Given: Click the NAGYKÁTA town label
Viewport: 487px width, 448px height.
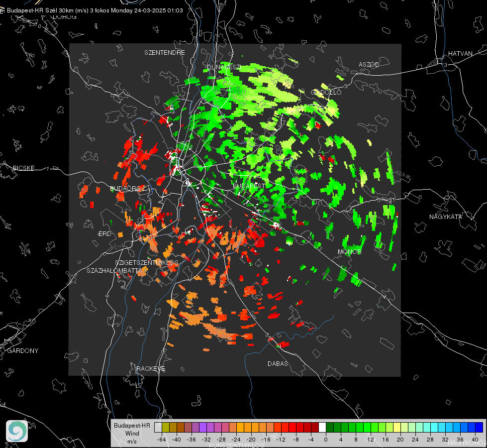Looking at the screenshot, I should [x=446, y=217].
